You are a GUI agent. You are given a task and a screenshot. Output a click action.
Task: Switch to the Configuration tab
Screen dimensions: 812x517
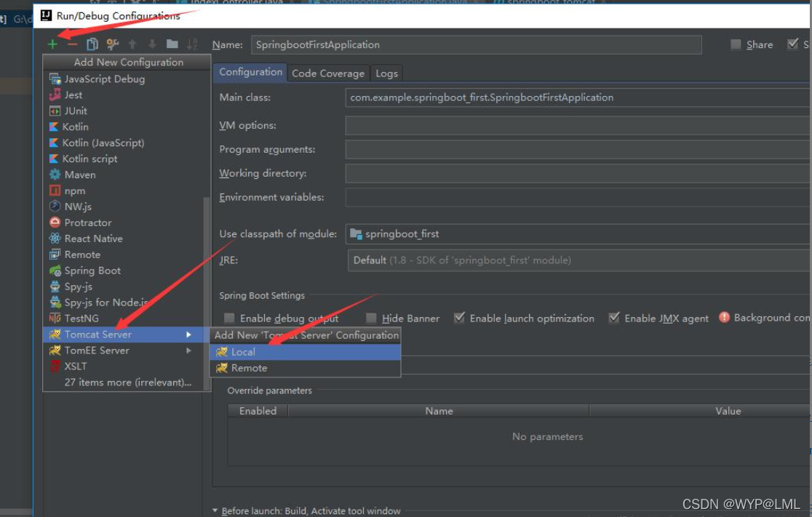(x=250, y=73)
